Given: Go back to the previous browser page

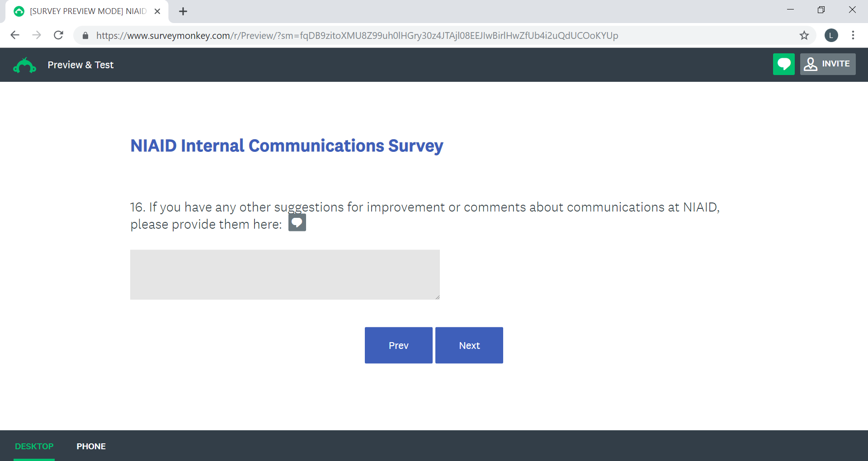Looking at the screenshot, I should 15,35.
